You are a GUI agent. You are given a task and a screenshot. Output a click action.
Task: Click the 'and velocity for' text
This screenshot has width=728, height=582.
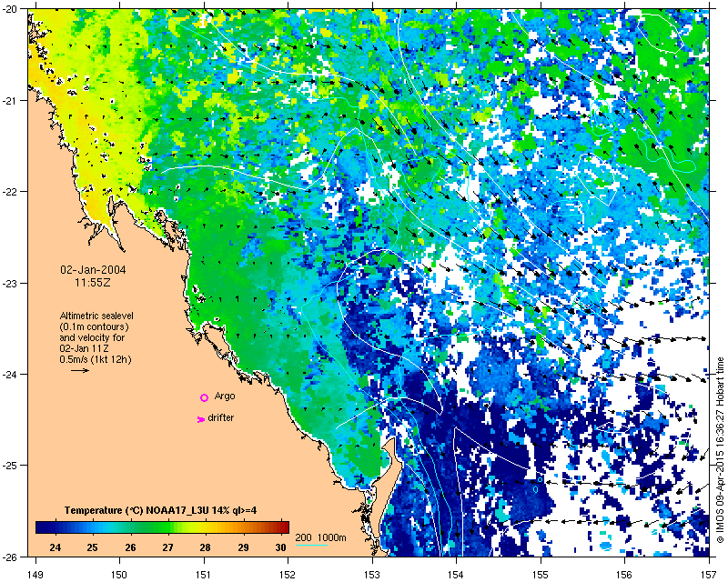[93, 337]
